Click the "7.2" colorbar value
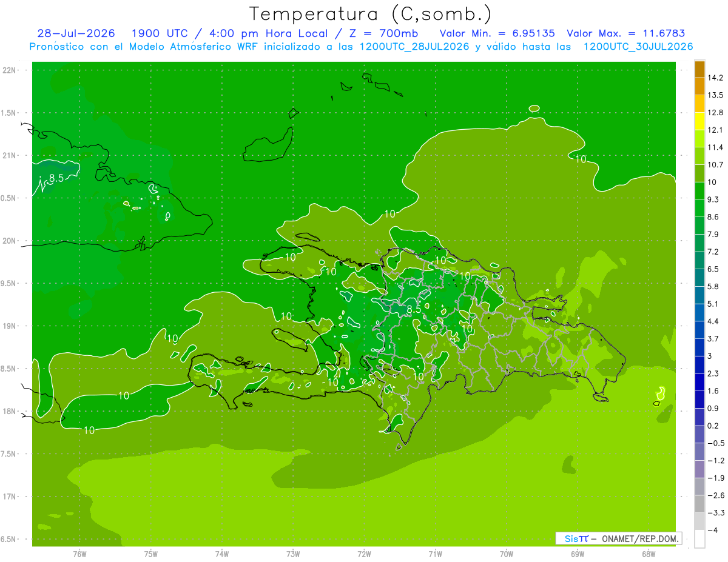728x562 pixels. click(x=713, y=251)
